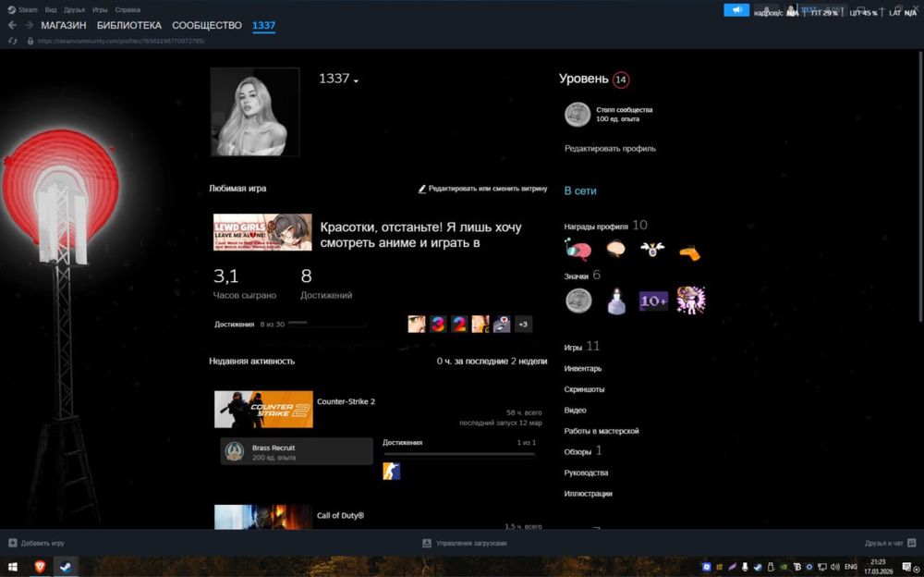Click the page vertical scrollbar
The image size is (924, 577).
coord(920,185)
